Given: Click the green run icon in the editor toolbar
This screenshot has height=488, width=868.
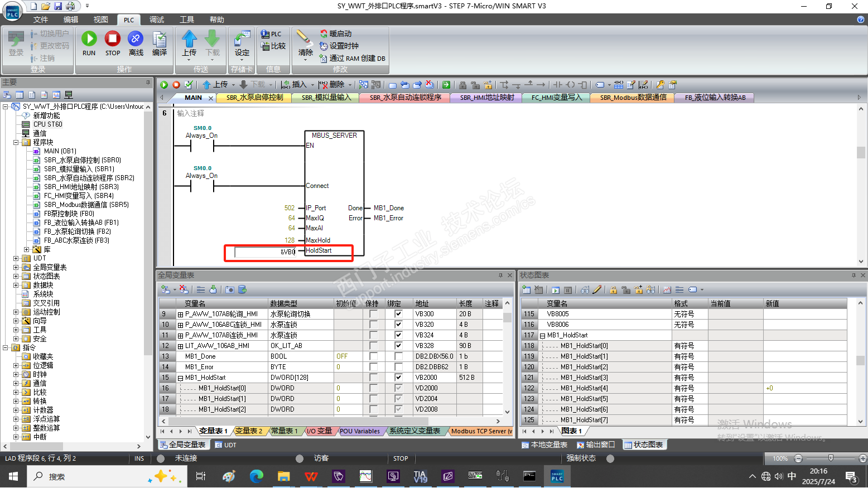Looking at the screenshot, I should pyautogui.click(x=164, y=85).
